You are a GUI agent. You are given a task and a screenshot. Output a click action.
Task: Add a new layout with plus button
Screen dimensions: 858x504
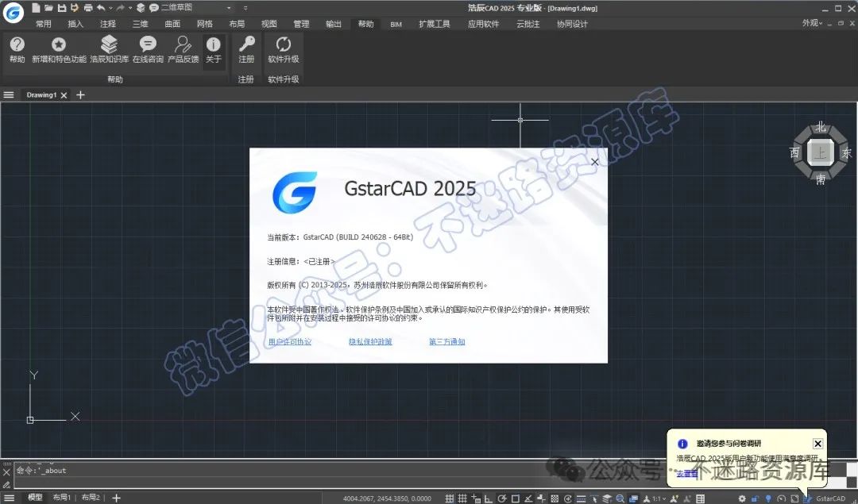pyautogui.click(x=116, y=498)
